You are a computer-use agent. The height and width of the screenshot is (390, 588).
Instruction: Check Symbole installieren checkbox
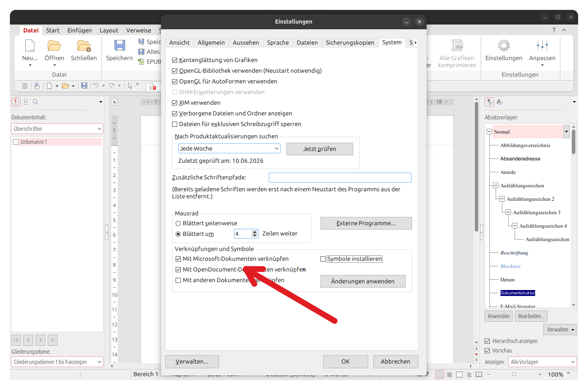tap(323, 259)
